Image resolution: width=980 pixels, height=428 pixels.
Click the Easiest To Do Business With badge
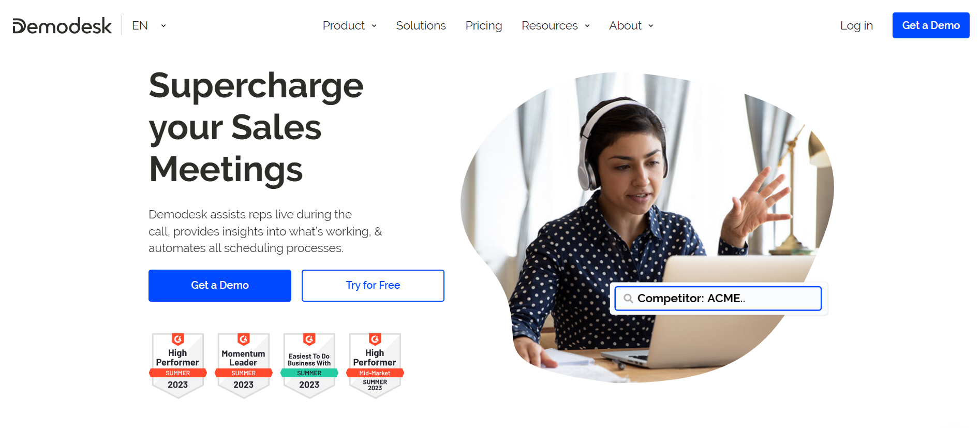[x=309, y=365]
